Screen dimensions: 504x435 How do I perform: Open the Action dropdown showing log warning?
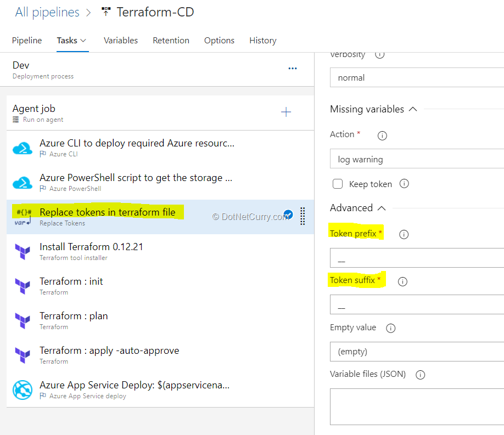coord(417,159)
